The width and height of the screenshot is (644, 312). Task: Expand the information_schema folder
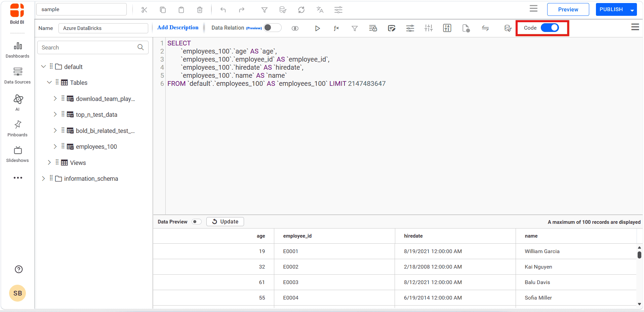(43, 178)
